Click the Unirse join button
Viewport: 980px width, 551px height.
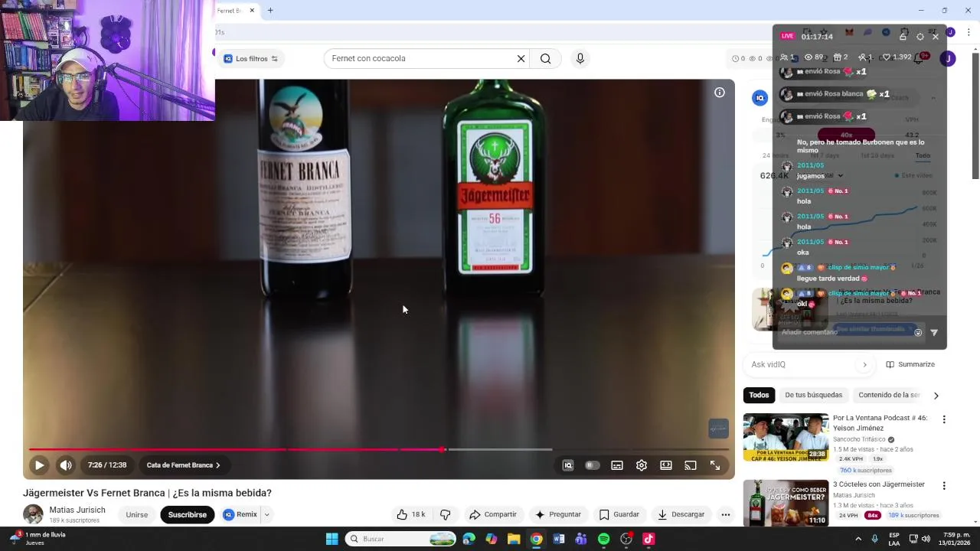coord(137,514)
